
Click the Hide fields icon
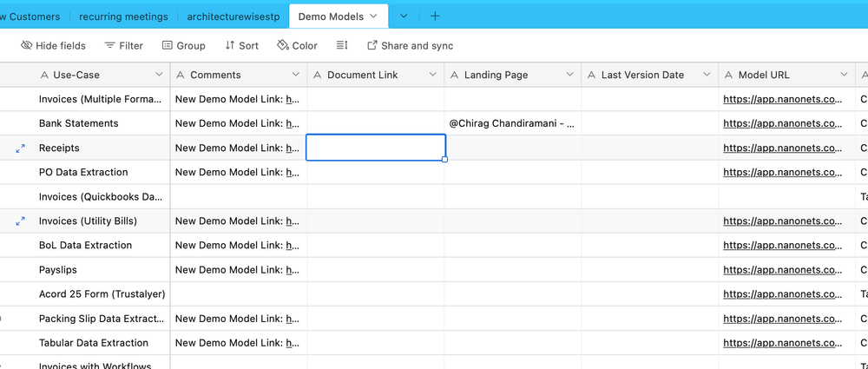26,45
